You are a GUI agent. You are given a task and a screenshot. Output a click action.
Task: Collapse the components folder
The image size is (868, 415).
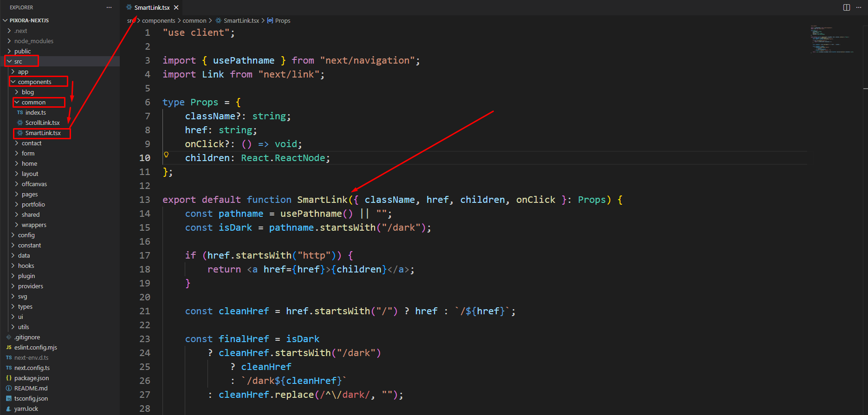pyautogui.click(x=13, y=82)
